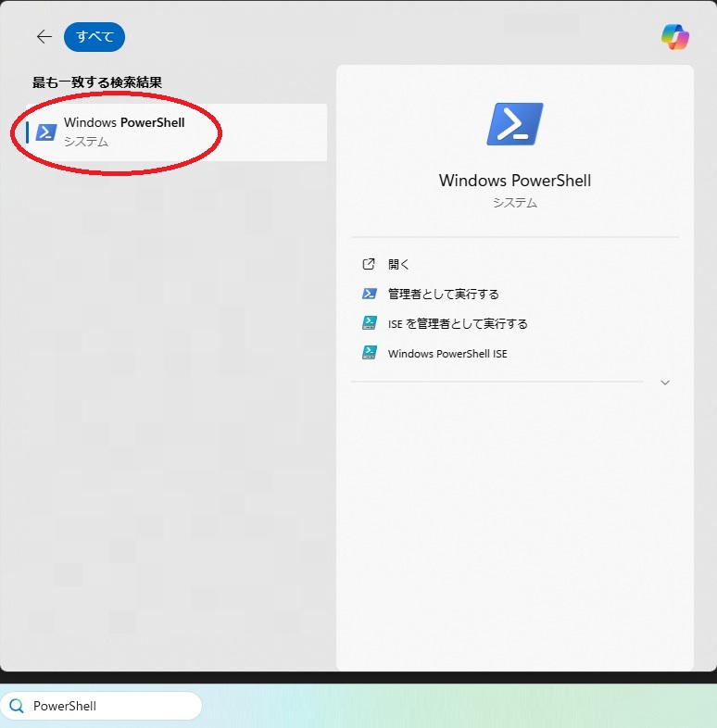Expand more actions with chevron arrow

tap(665, 383)
